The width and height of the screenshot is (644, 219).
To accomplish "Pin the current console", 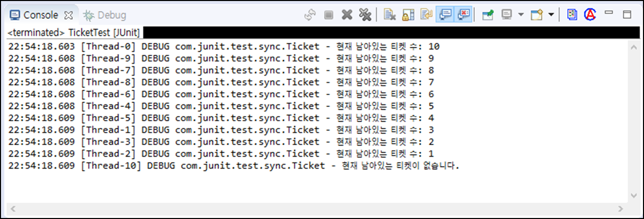I will 488,15.
